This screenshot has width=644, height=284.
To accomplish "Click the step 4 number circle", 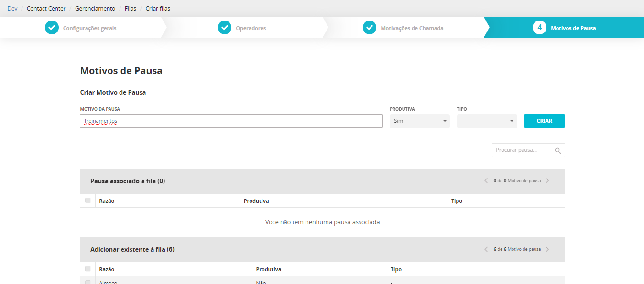I will pos(539,28).
